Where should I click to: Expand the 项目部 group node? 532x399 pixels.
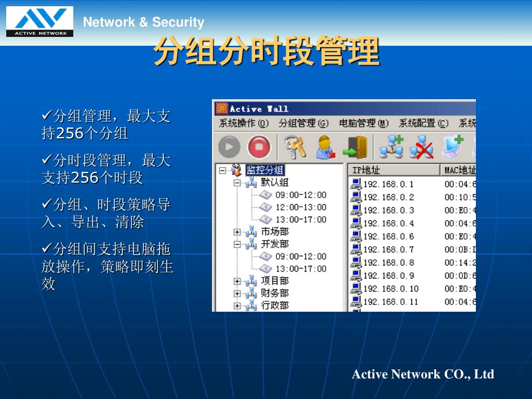point(237,281)
